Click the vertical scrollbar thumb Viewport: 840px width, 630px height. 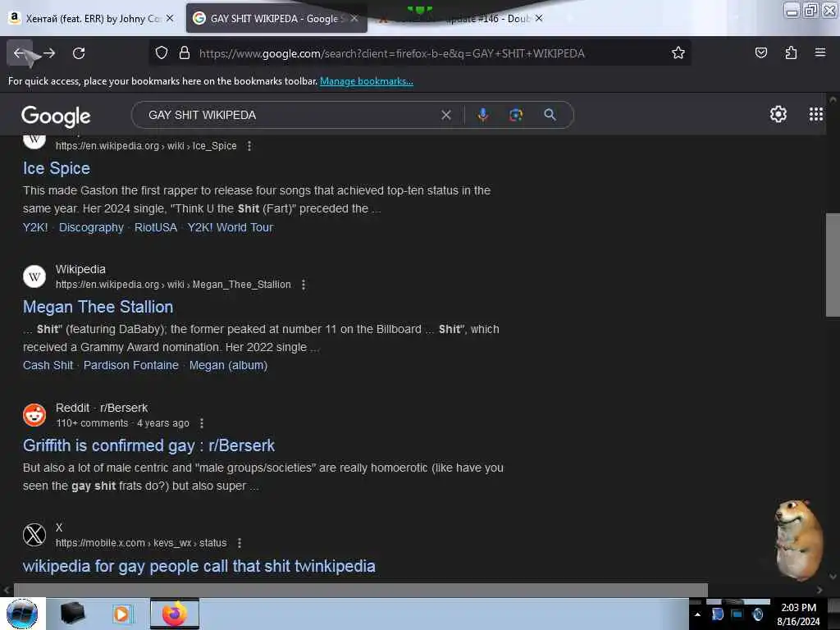(833, 265)
